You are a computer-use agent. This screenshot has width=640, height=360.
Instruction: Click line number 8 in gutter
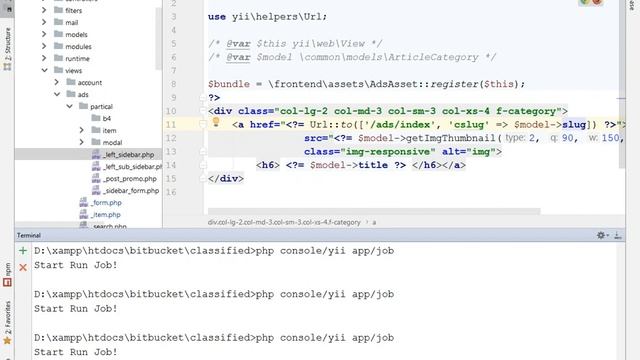[x=173, y=84]
